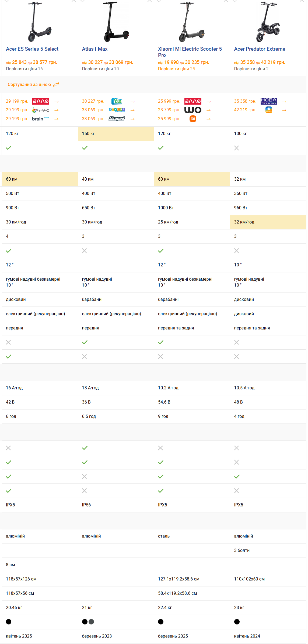Open the Allo logo under Xiaomi Mi Scooter
Viewport: 308px width, 644px height.
coord(193,101)
